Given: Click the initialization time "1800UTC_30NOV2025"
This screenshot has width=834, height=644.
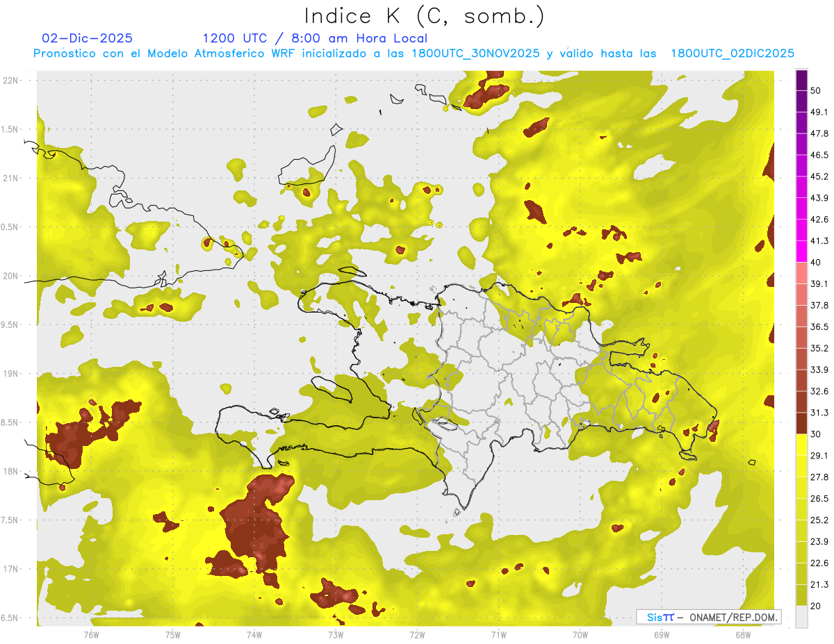Looking at the screenshot, I should pos(475,53).
